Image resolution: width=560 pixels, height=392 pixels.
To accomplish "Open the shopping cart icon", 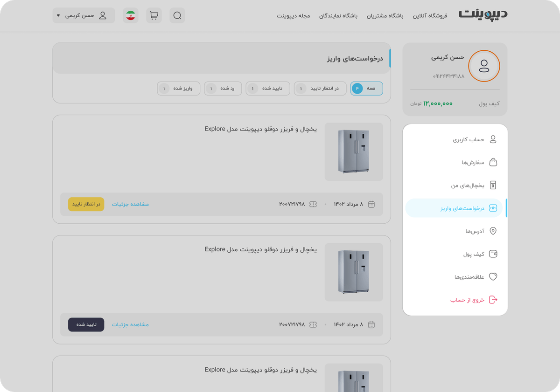I will 154,15.
